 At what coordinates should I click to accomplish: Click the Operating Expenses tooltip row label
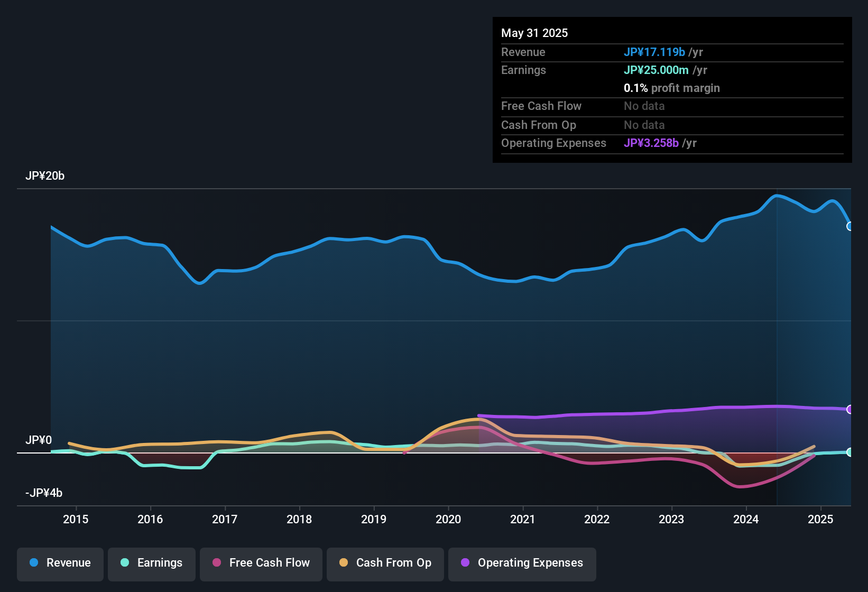(x=553, y=143)
